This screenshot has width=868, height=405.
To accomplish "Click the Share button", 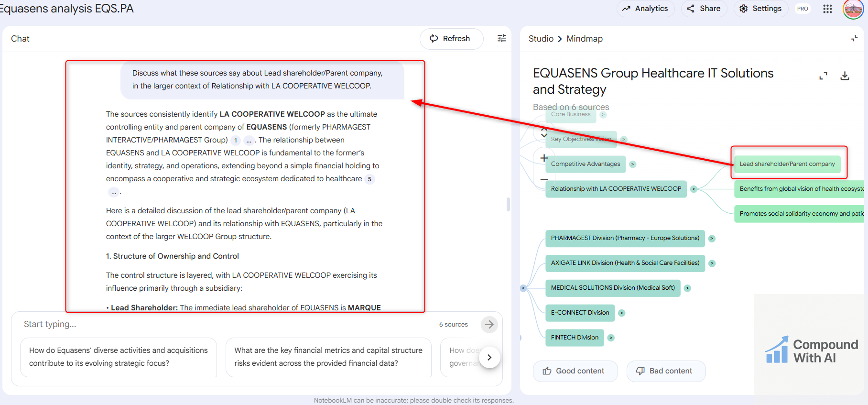I will pyautogui.click(x=704, y=9).
